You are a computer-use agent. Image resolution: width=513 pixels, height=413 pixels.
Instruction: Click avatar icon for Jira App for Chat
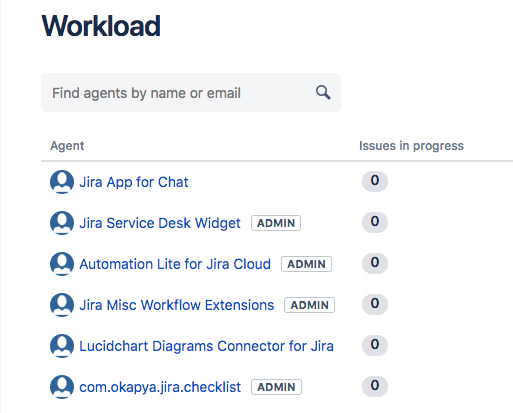pos(62,182)
